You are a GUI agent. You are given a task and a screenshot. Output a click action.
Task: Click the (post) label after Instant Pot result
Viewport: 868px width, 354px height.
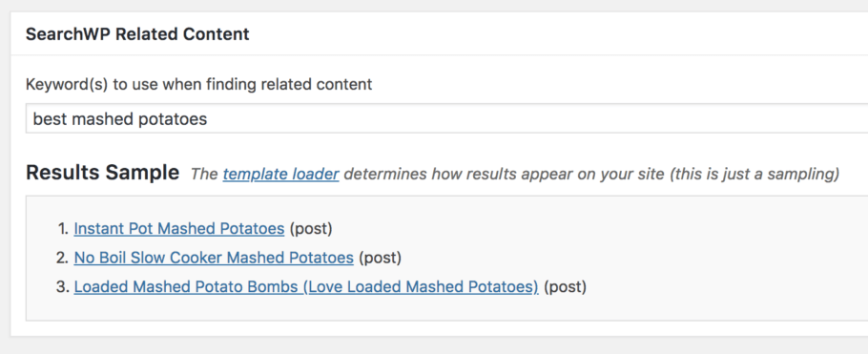[x=311, y=228]
